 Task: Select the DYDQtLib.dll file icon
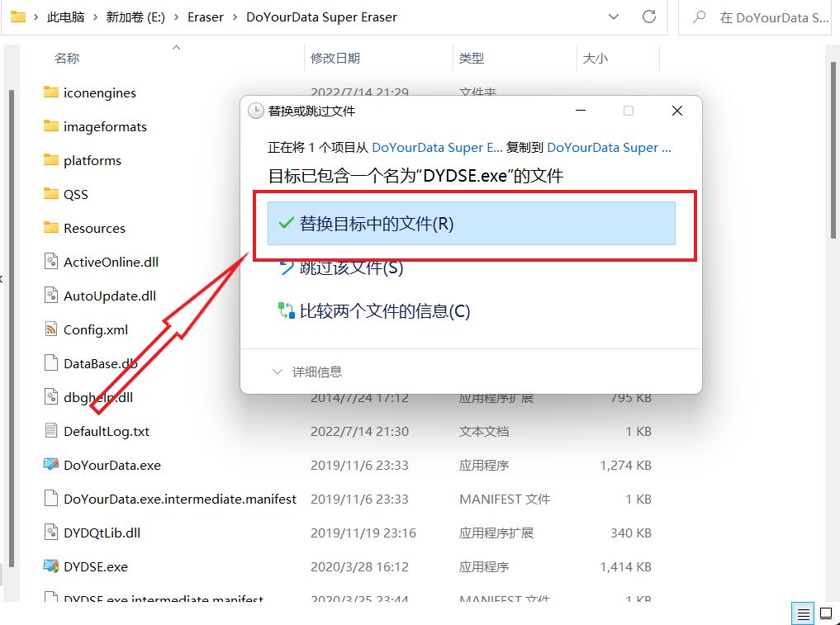tap(51, 533)
